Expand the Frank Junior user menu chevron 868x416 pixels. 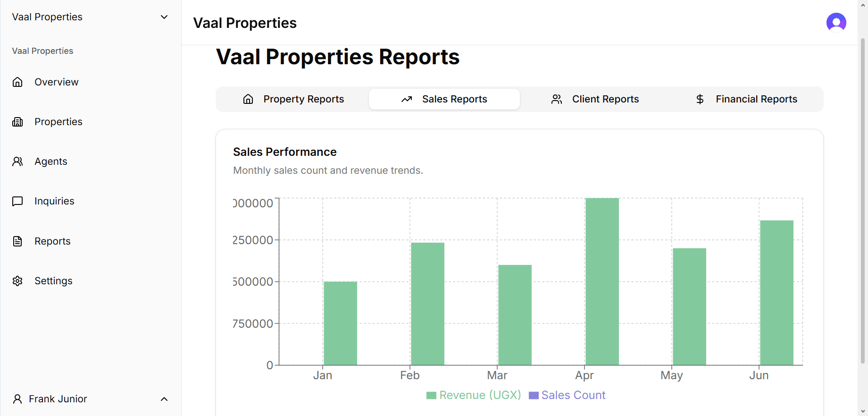164,399
